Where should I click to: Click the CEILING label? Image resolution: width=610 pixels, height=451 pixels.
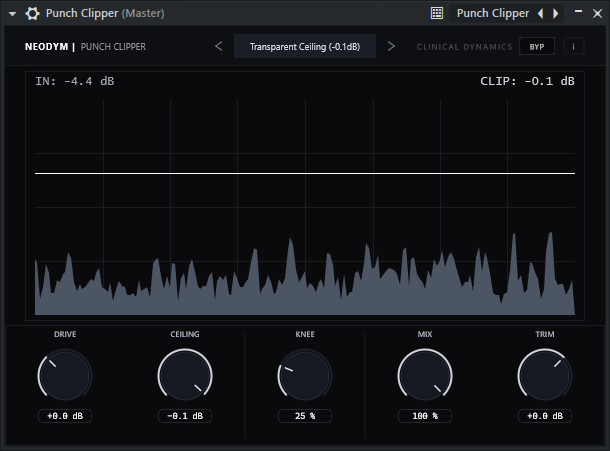pyautogui.click(x=185, y=334)
